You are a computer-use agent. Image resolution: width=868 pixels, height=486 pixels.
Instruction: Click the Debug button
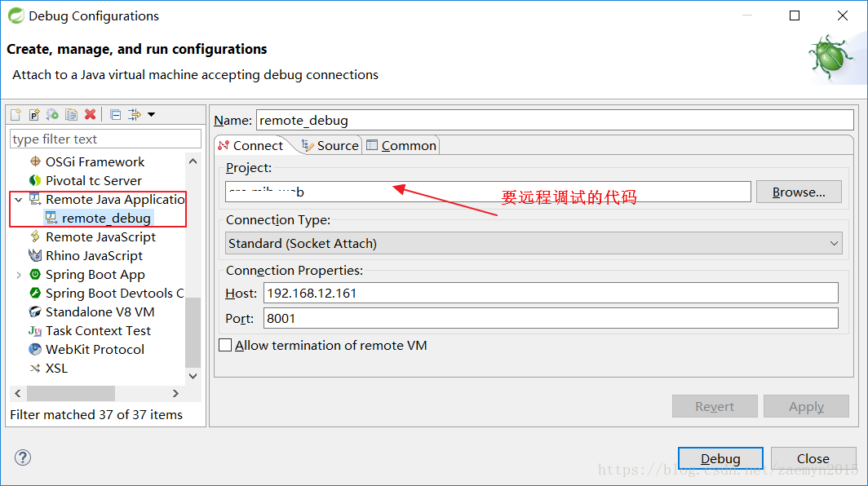(721, 458)
